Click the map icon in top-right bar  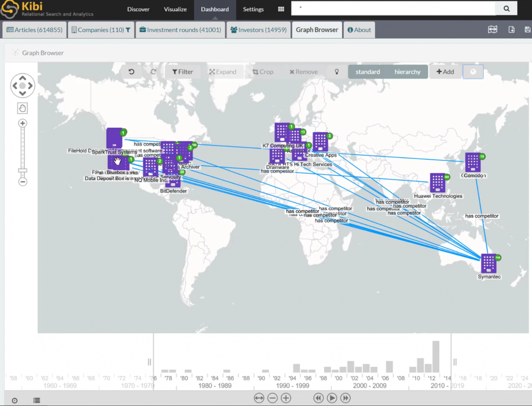pos(493,30)
